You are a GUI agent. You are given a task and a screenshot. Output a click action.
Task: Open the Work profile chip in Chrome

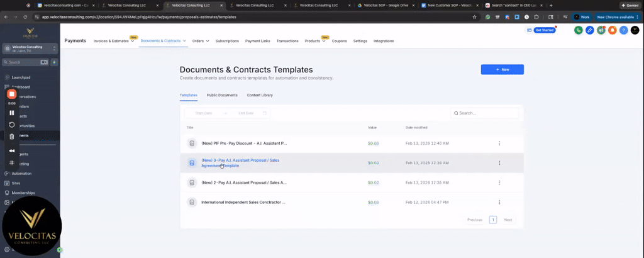(x=581, y=17)
